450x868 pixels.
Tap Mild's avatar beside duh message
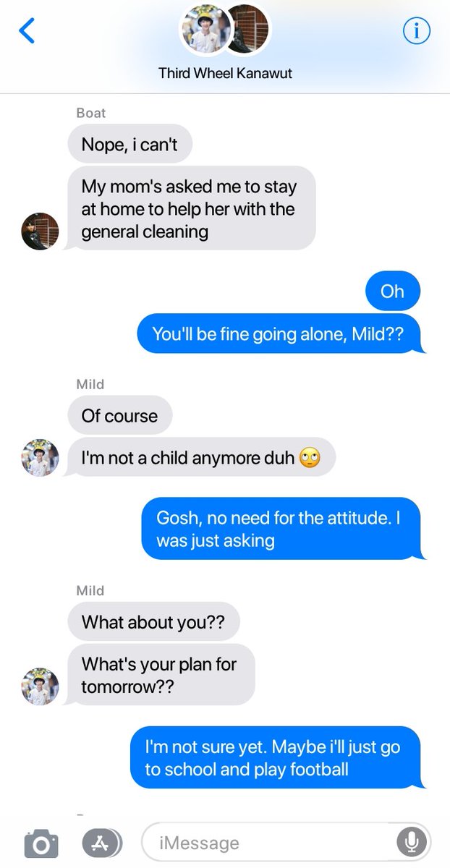(40, 457)
